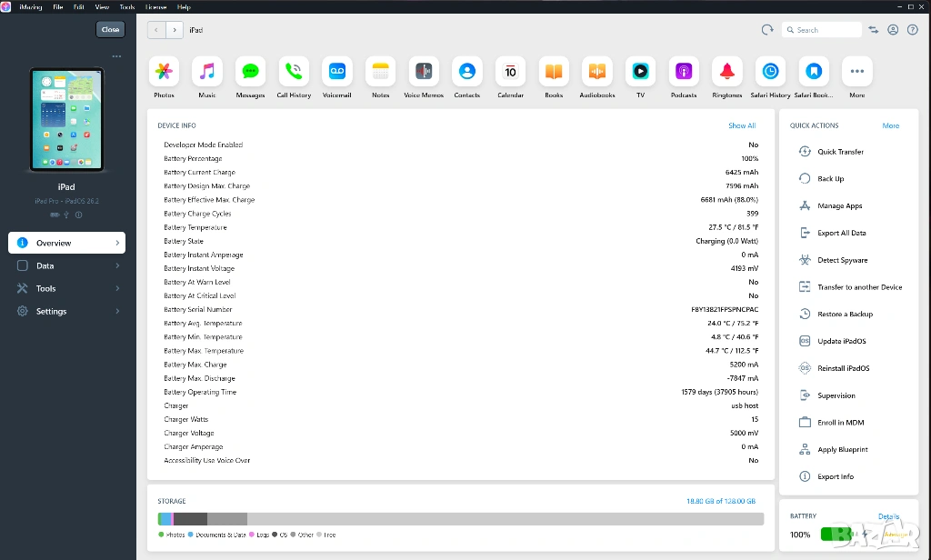
Task: Open the Voice Memos icon
Action: (424, 72)
